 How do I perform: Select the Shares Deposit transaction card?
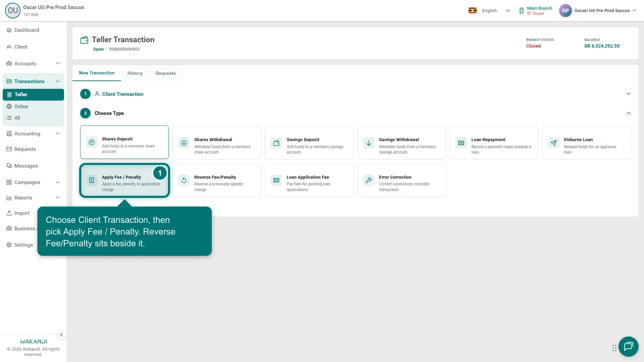pyautogui.click(x=124, y=142)
